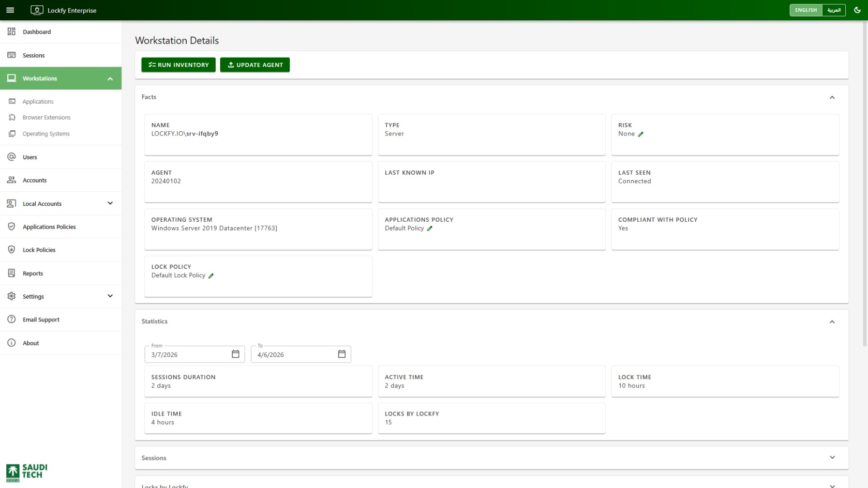Click the page vertical scrollbar
Viewport: 868px width, 488px height.
865,184
